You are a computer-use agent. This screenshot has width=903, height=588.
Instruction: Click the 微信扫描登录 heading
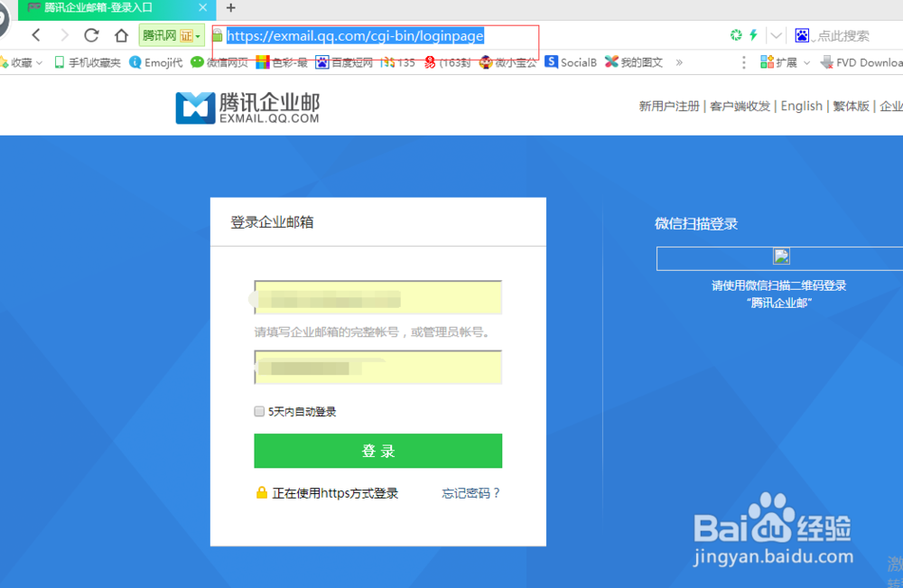click(696, 223)
